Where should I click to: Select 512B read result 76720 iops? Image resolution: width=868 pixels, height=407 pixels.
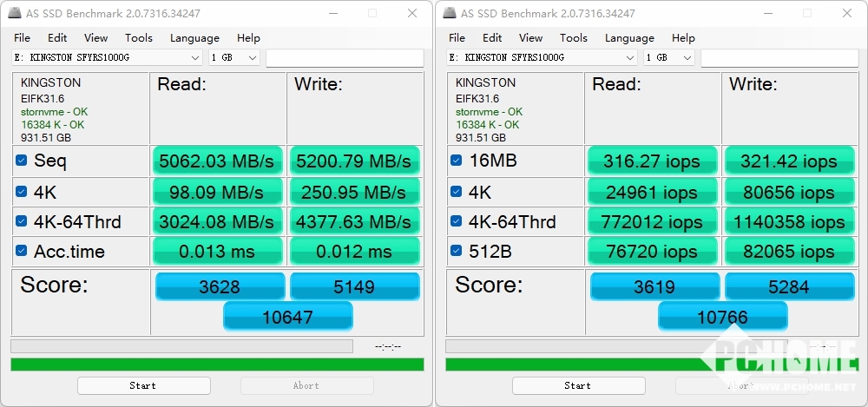(x=652, y=252)
